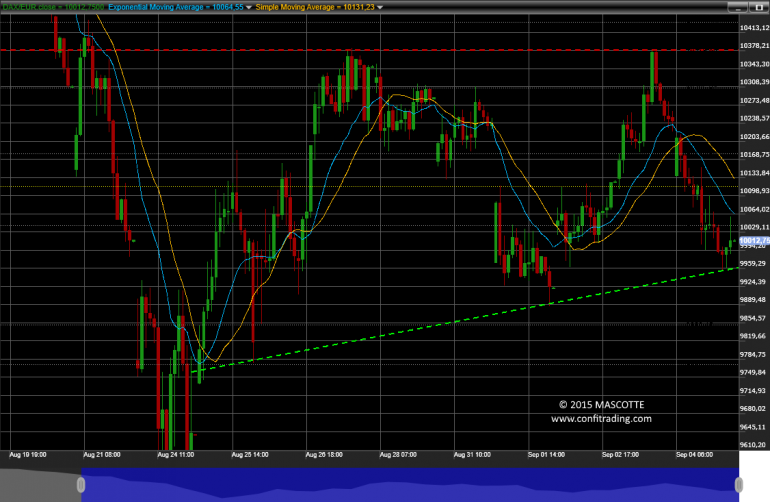Click the DAX/EUR close = 10012,7500 label
The width and height of the screenshot is (770, 502).
53,7
